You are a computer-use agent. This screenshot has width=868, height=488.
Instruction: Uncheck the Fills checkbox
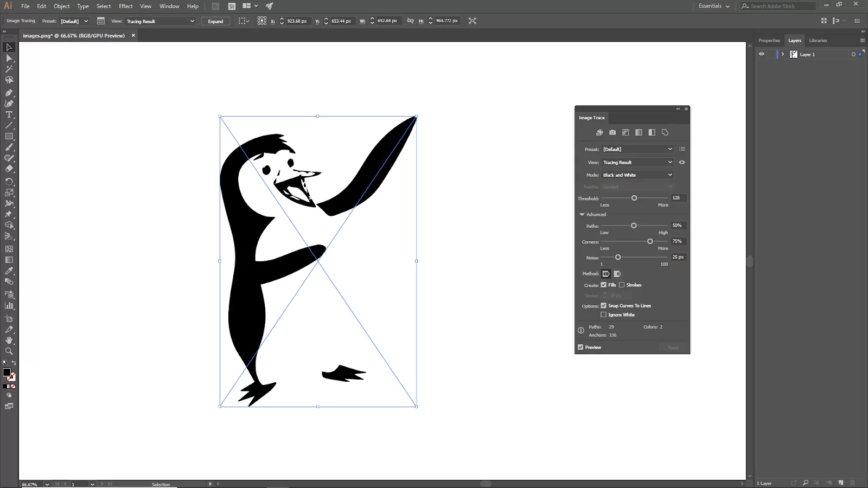tap(603, 285)
